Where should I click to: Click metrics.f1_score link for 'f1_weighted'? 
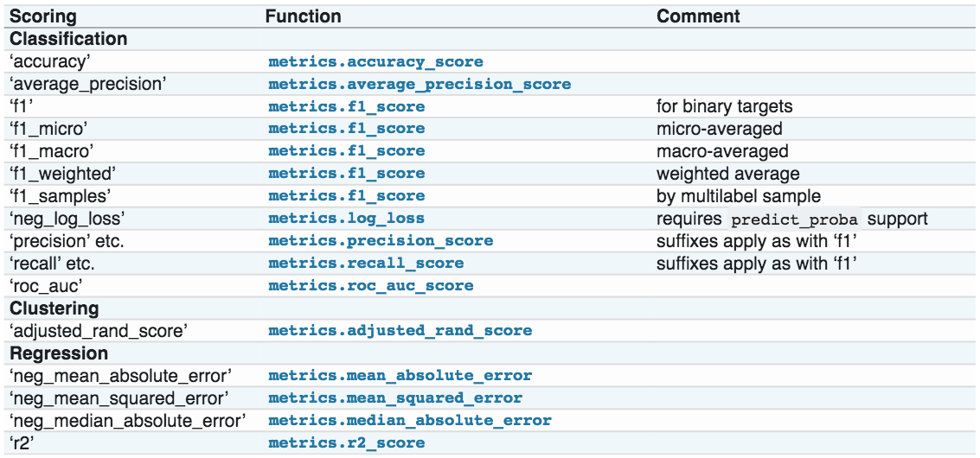[x=346, y=174]
